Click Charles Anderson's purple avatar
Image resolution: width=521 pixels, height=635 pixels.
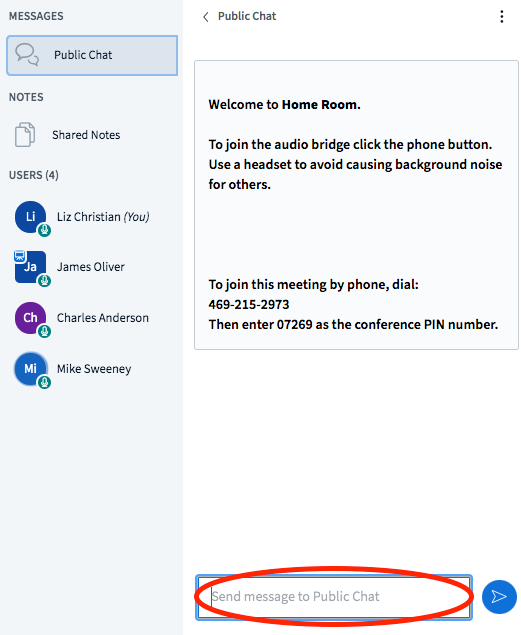point(30,318)
